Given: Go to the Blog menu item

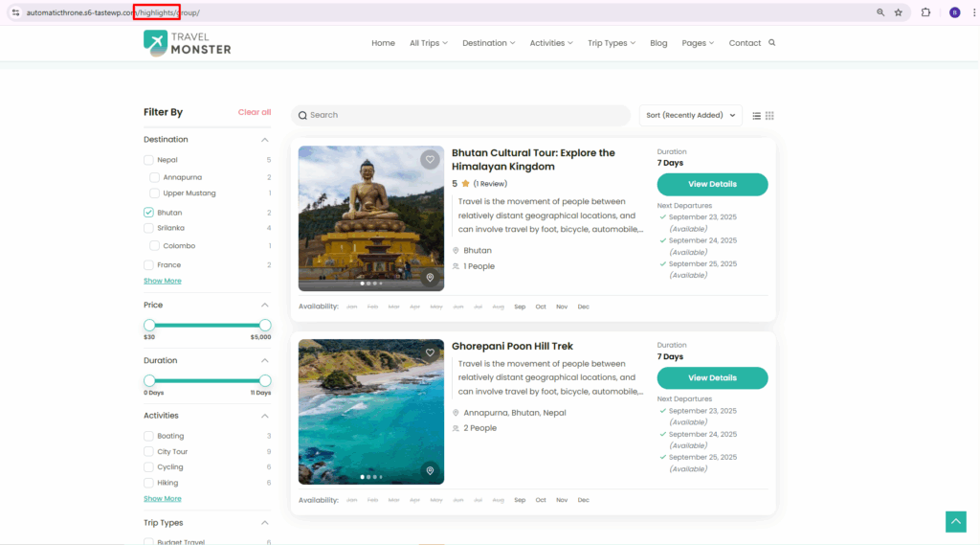Looking at the screenshot, I should coord(658,43).
